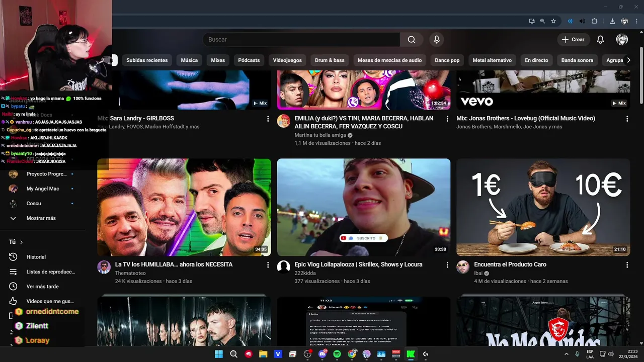Open Chrome three-dot menu
644x362 pixels.
(x=636, y=21)
